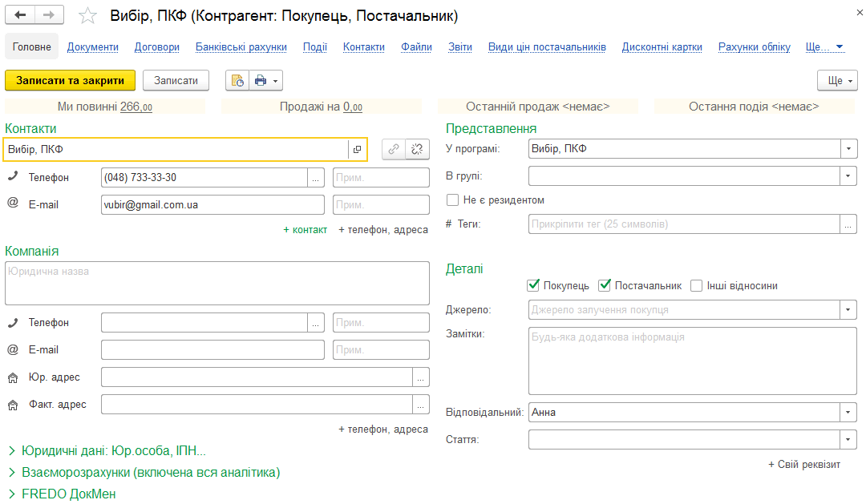Click the house icon beside Юр. адрес

pos(13,378)
